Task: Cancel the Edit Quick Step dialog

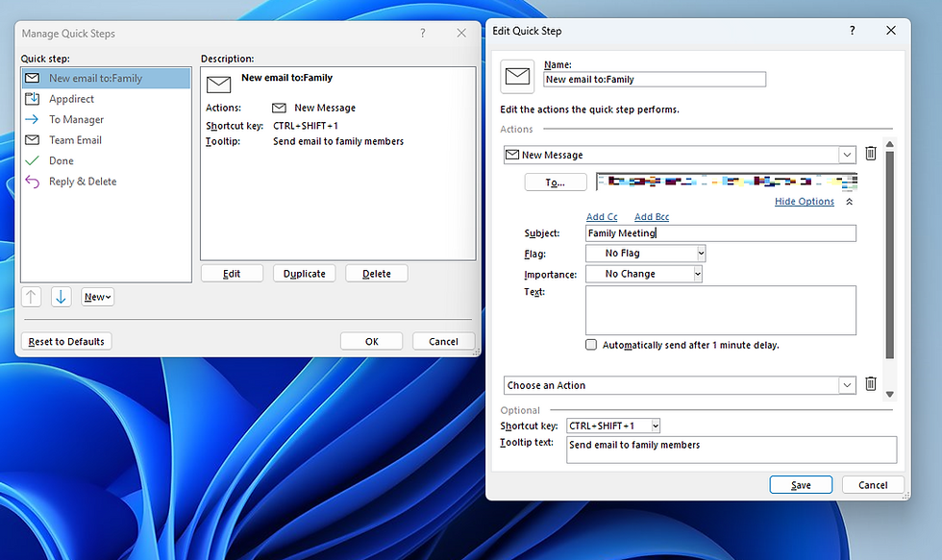Action: click(x=873, y=485)
